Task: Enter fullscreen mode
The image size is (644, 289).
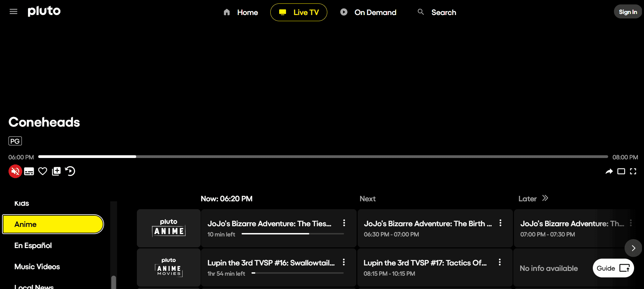Action: point(633,171)
